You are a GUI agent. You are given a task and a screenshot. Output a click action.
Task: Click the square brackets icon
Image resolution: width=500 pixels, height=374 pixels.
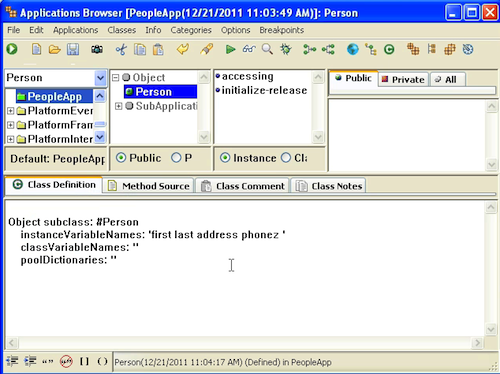tap(84, 361)
